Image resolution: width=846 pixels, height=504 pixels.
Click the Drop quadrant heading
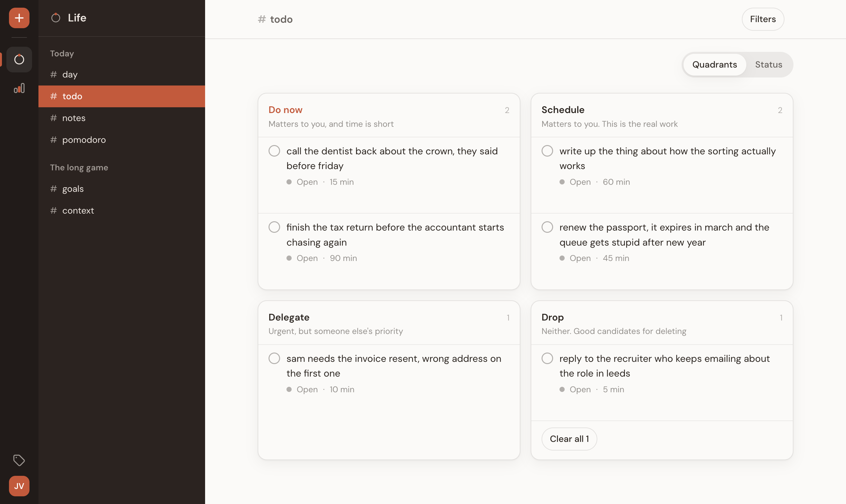tap(552, 317)
